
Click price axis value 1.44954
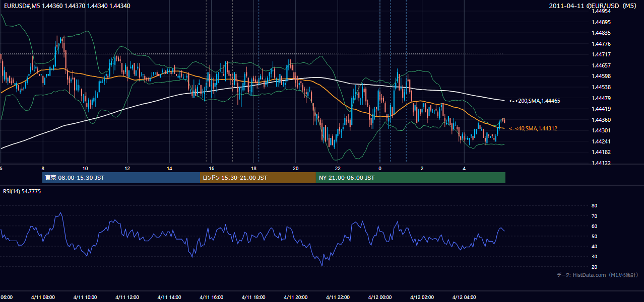(601, 11)
